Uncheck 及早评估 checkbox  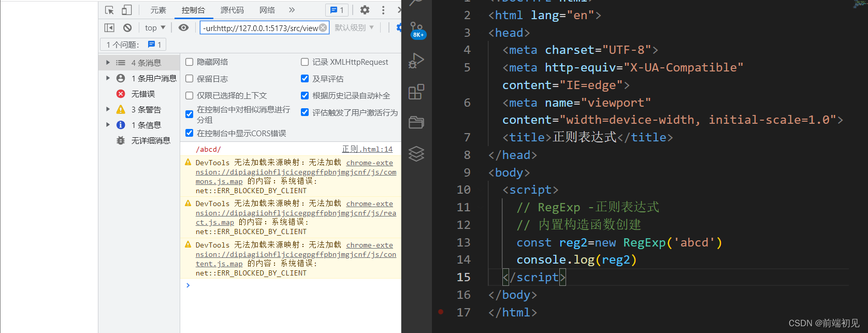coord(305,79)
